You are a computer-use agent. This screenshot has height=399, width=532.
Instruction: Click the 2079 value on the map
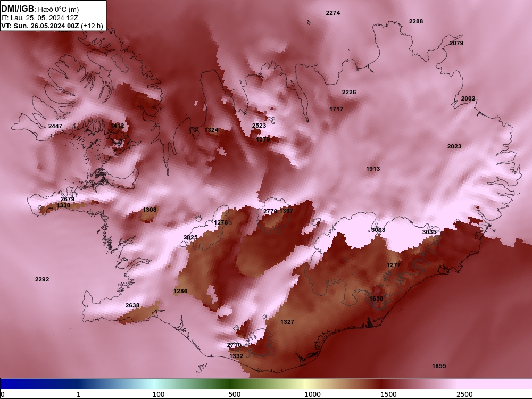(x=456, y=43)
